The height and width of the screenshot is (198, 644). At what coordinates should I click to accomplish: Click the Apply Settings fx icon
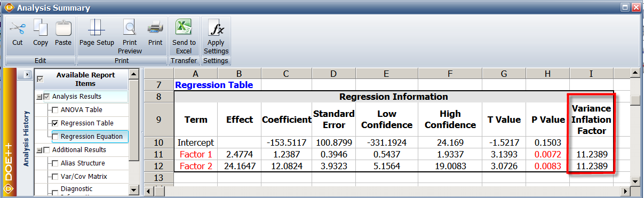[216, 28]
